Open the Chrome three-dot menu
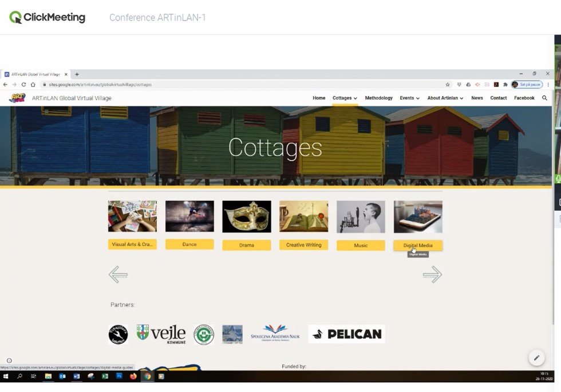The height and width of the screenshot is (392, 561). click(x=548, y=85)
